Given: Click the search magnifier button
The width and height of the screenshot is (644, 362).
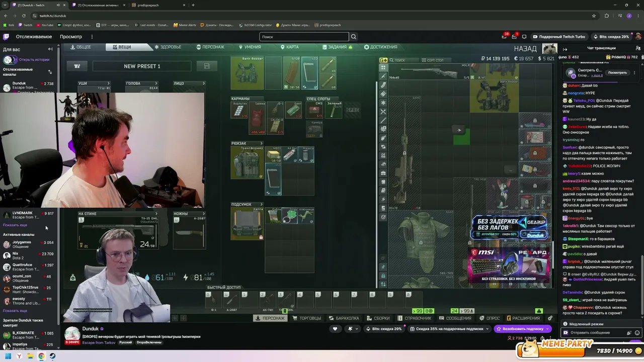Looking at the screenshot, I should point(354,37).
